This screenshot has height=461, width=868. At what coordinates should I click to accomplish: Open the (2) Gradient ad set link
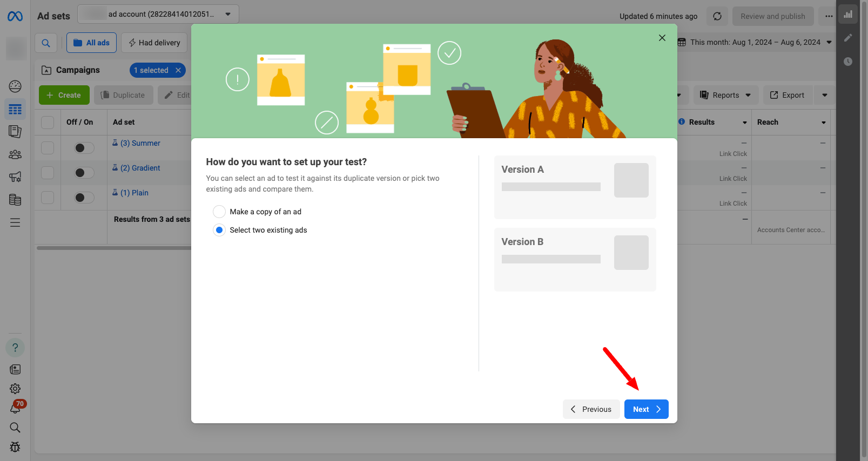coord(140,168)
